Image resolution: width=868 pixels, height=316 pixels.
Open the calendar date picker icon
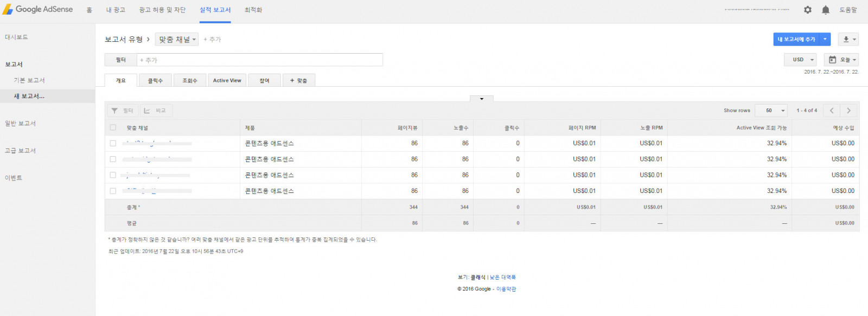tap(832, 60)
